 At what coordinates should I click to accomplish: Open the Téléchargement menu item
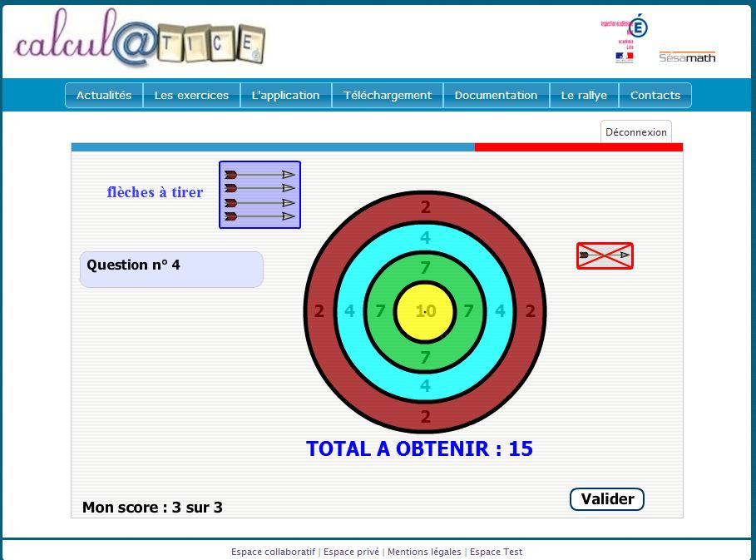click(388, 96)
